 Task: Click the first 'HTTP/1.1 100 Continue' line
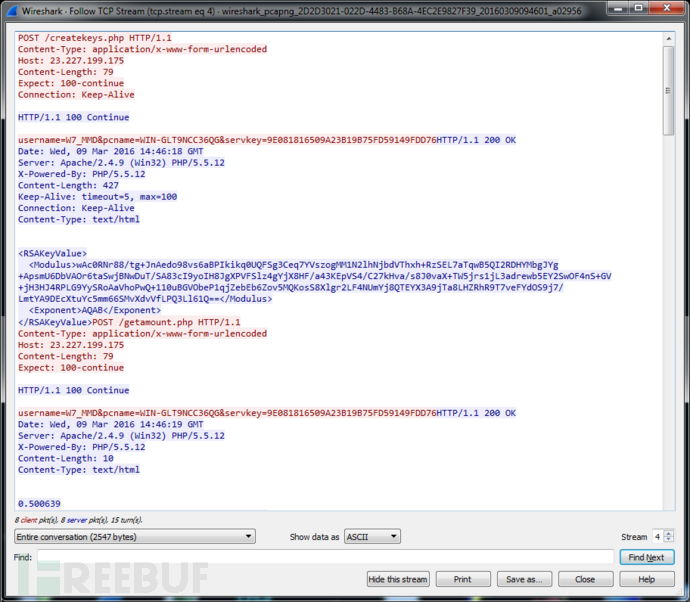[x=73, y=117]
